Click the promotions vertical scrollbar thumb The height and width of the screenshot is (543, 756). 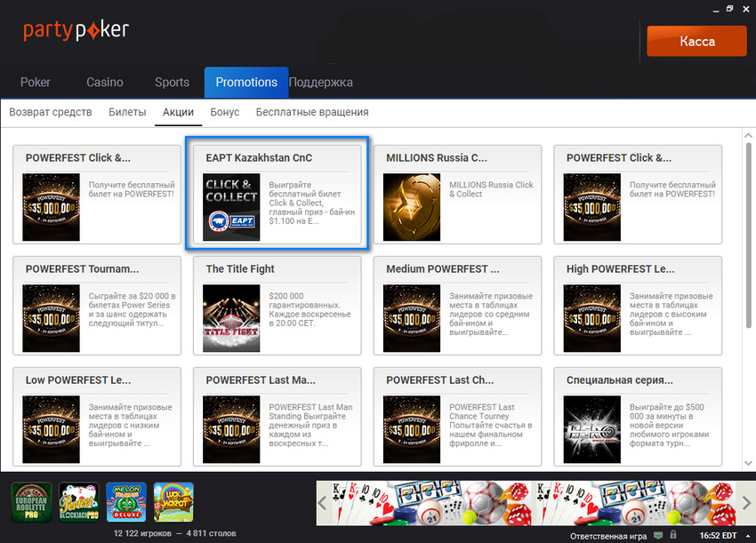pyautogui.click(x=748, y=236)
